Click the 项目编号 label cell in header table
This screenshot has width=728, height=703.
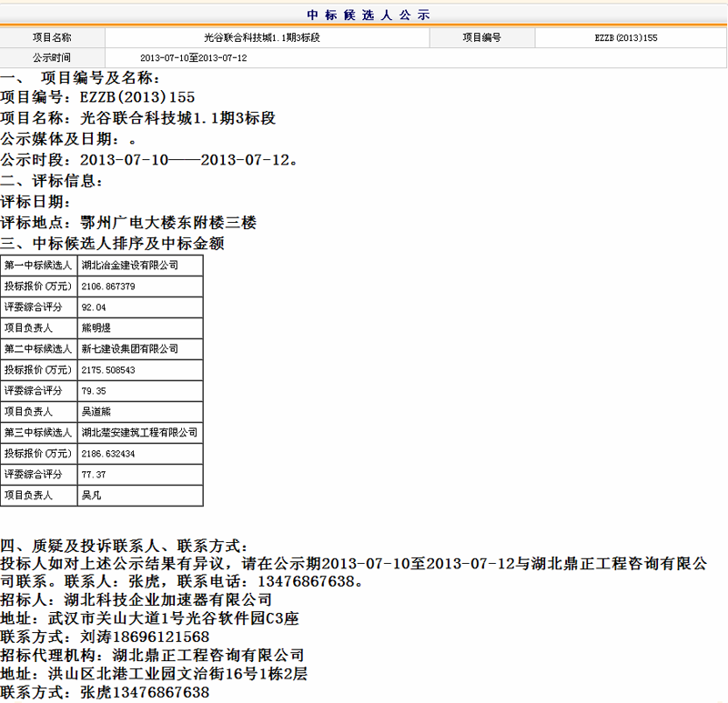pos(481,38)
